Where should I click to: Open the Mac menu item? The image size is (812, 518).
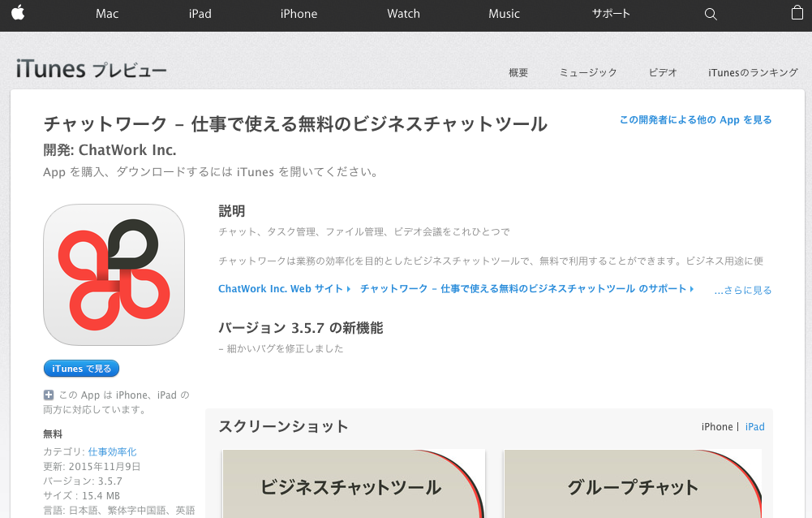pyautogui.click(x=107, y=14)
